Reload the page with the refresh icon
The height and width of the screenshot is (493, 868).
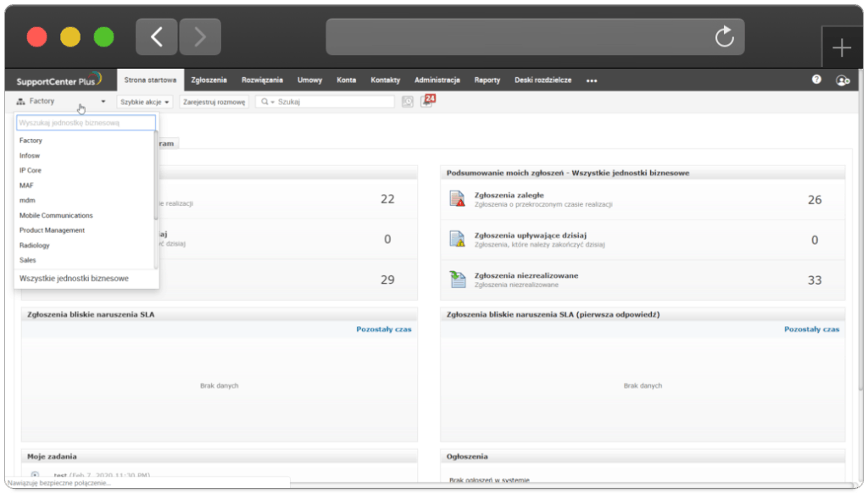click(x=724, y=37)
